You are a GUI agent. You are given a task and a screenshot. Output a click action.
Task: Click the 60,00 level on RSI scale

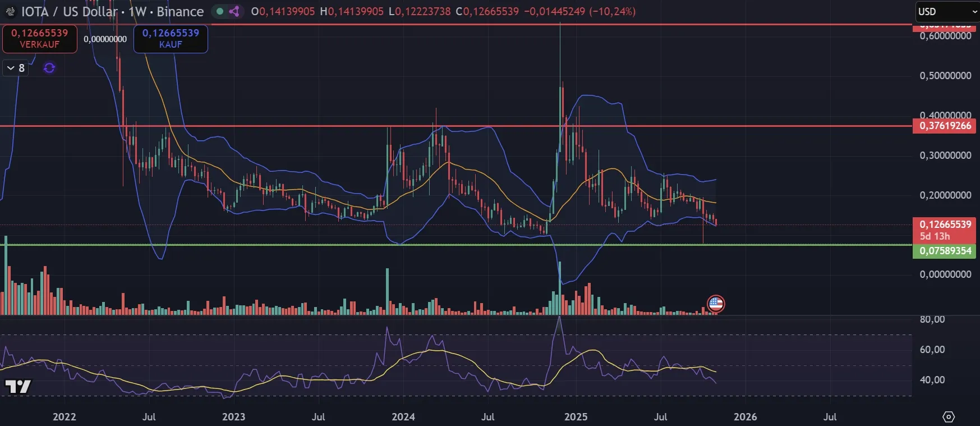point(932,350)
